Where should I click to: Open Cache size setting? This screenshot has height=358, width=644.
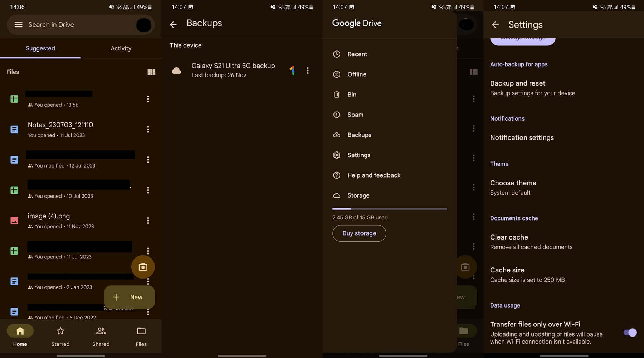click(x=563, y=275)
